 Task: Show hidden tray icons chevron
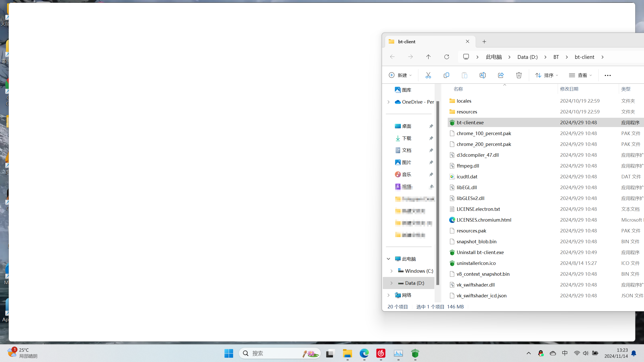[x=528, y=353]
